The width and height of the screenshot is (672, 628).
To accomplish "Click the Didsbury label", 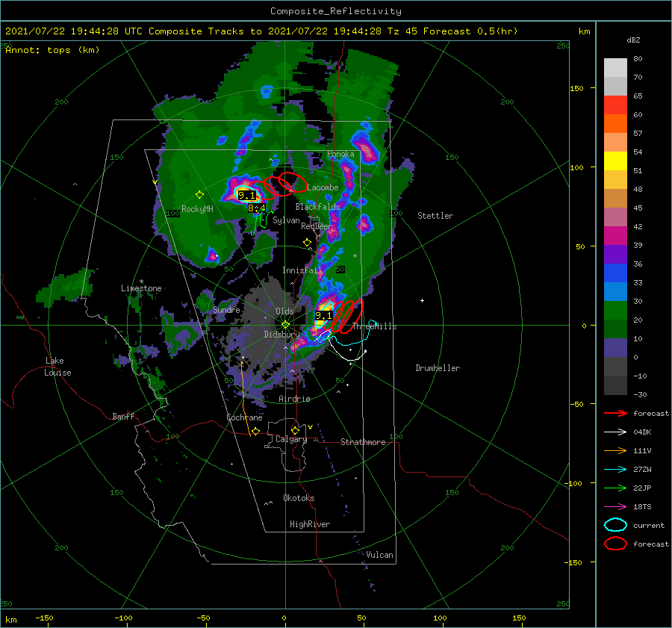I will (281, 335).
